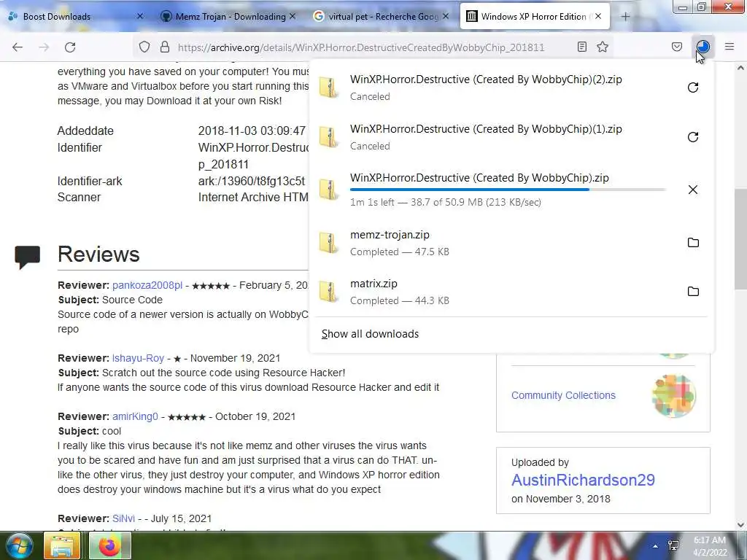Viewport: 747px width, 560px height.
Task: Close the Memz Trojan tab
Action: click(293, 16)
